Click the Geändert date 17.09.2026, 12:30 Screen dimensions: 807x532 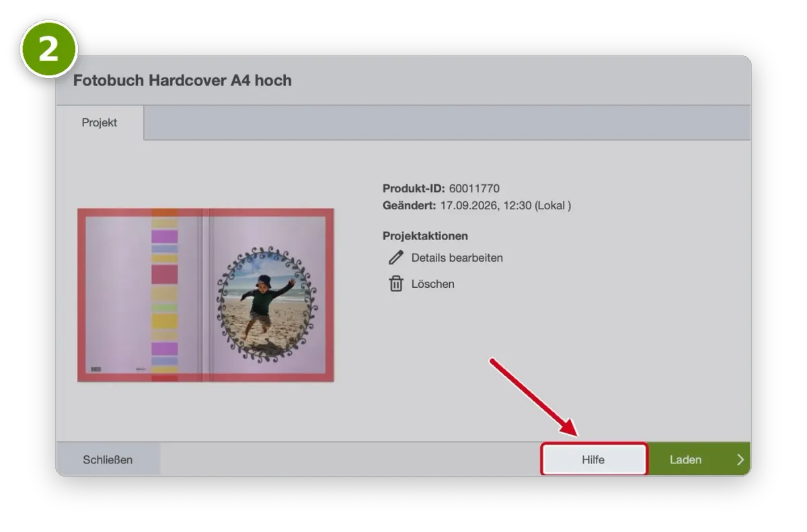click(486, 206)
